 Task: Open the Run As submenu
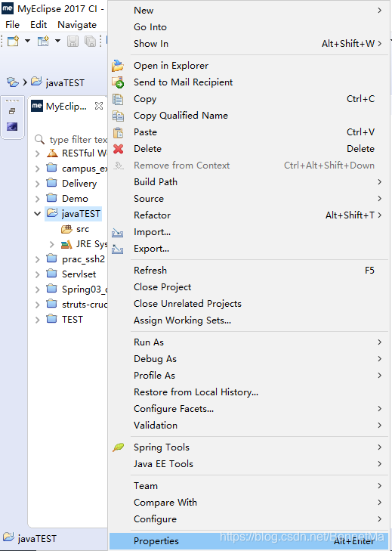click(248, 342)
